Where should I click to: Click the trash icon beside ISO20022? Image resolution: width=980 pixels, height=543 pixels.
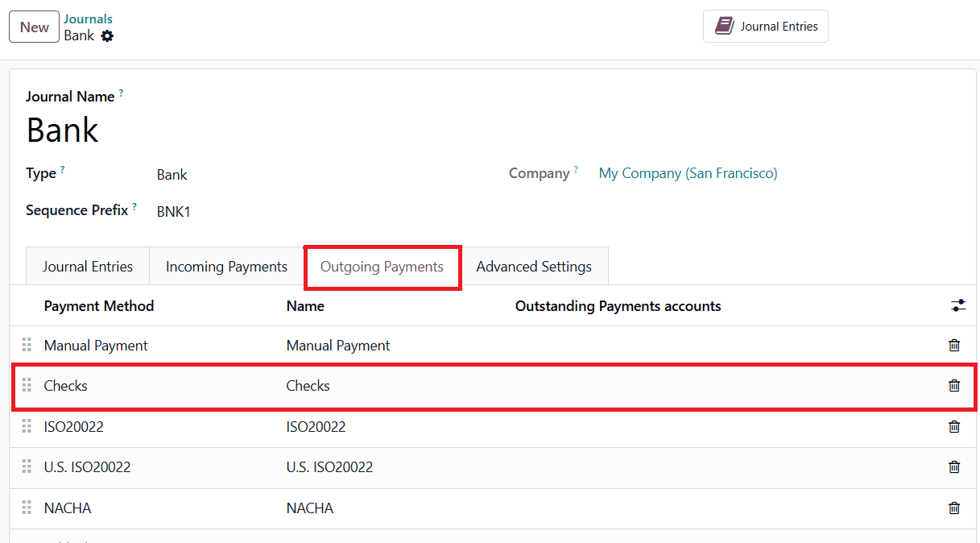point(954,426)
